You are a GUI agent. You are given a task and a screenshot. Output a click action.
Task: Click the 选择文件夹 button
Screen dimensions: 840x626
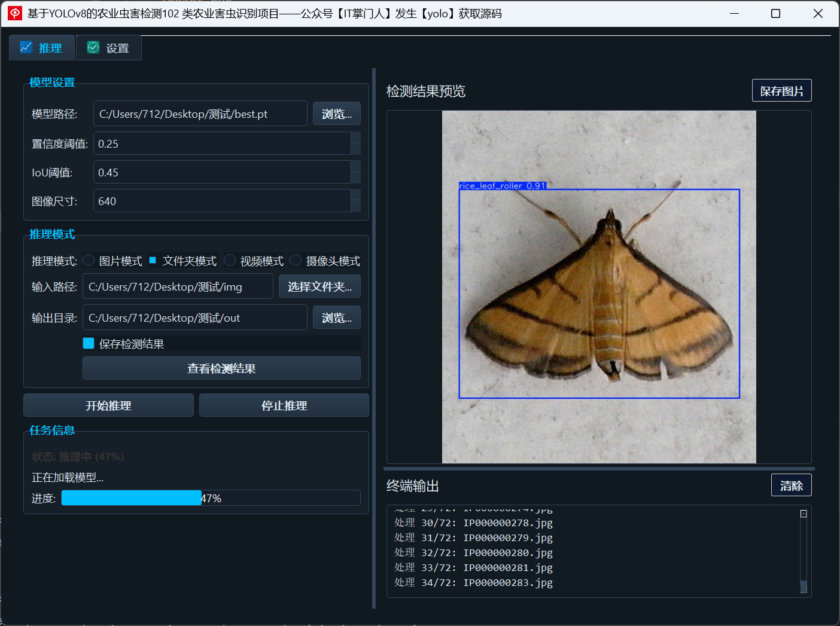[x=319, y=286]
